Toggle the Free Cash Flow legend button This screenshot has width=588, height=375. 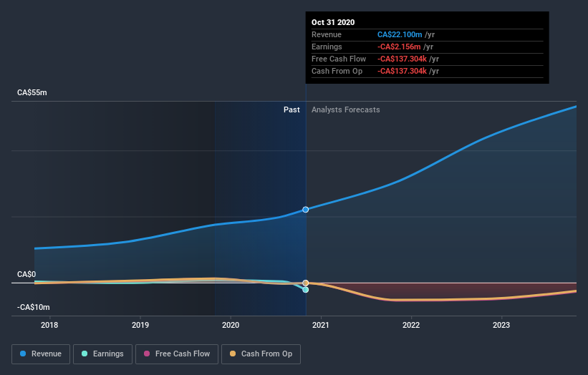(177, 354)
